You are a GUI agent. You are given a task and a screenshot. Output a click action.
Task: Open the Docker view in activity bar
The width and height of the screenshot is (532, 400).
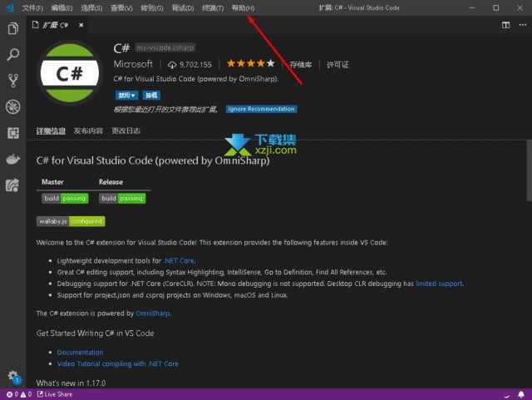[13, 159]
